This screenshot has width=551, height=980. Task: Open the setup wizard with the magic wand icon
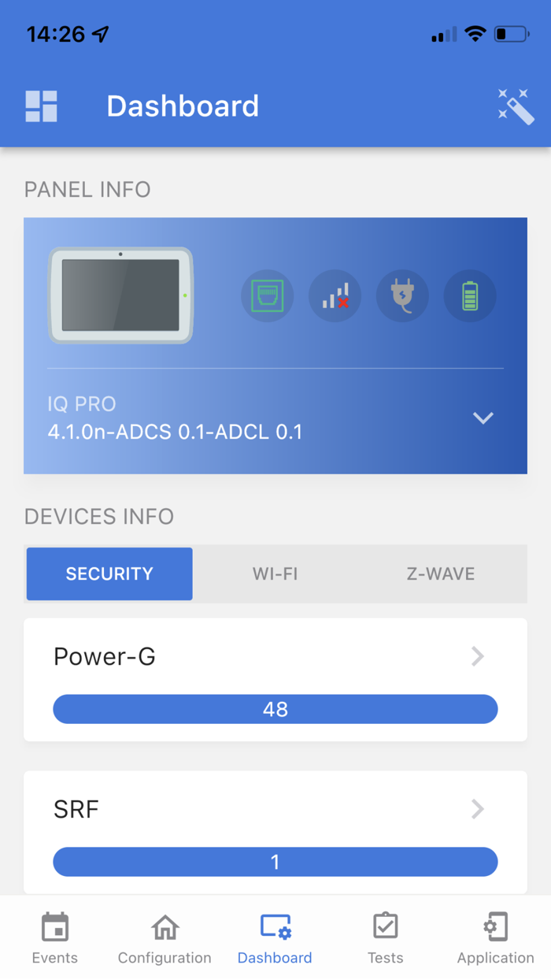pos(516,107)
